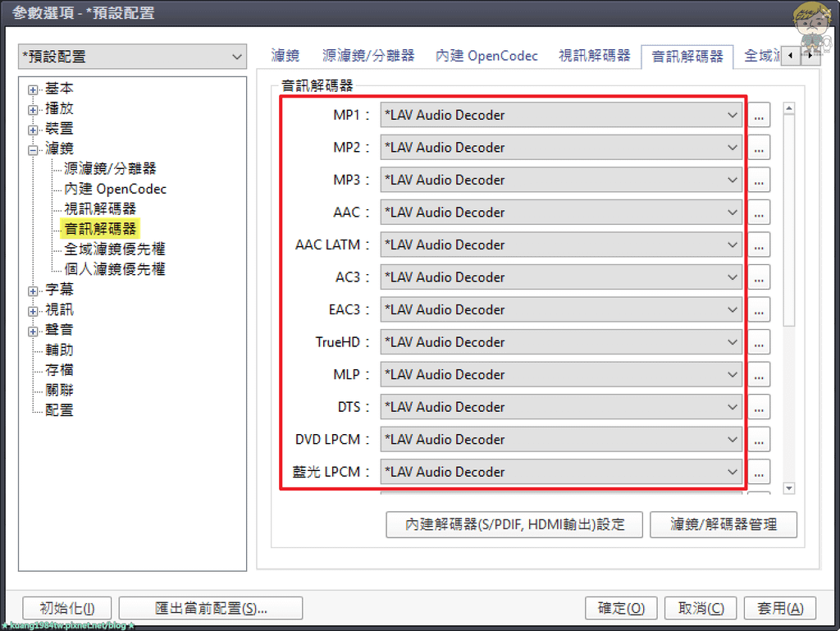Expand the 播放 tree node
Viewport: 840px width, 631px height.
pos(33,110)
